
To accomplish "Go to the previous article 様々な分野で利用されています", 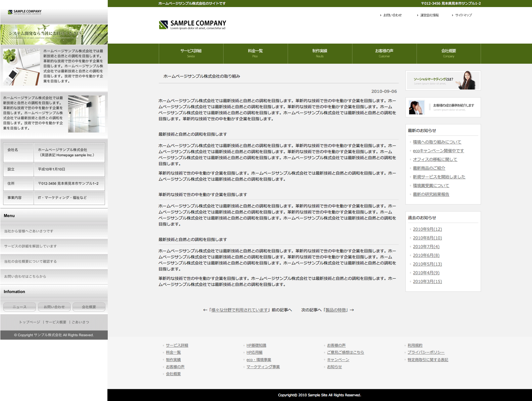I will [239, 310].
